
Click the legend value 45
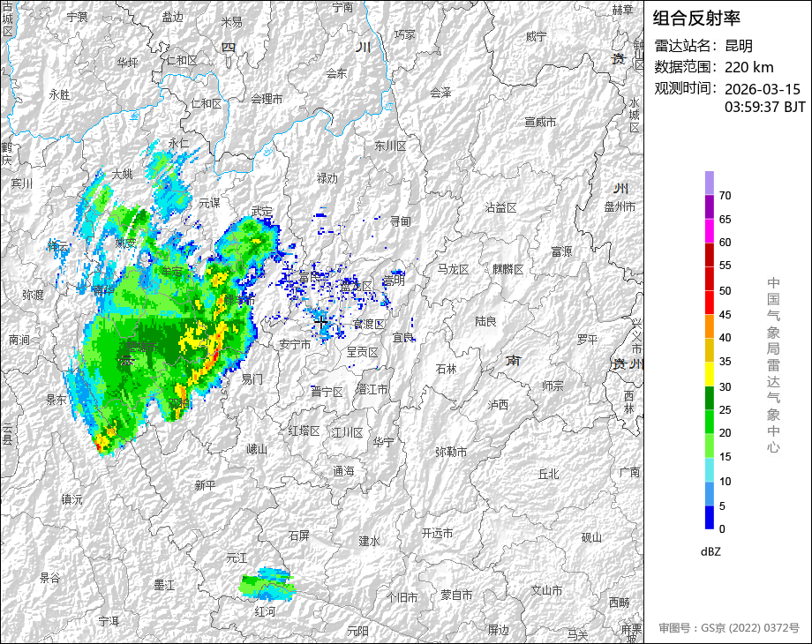[x=725, y=315]
